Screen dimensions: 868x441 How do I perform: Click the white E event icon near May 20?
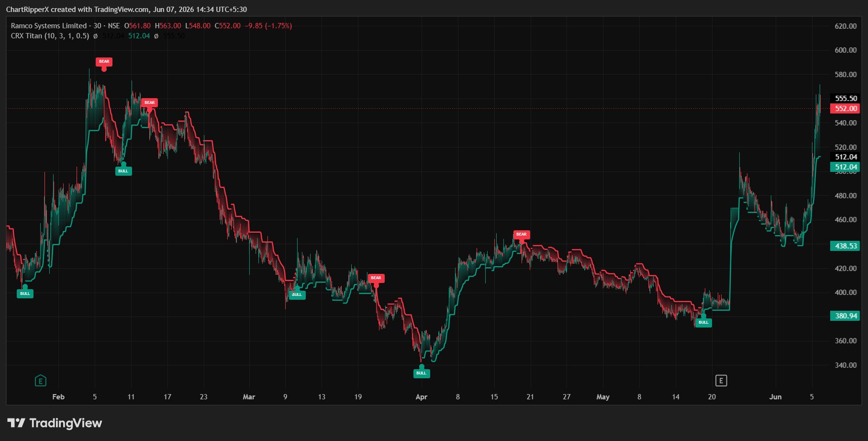click(721, 381)
